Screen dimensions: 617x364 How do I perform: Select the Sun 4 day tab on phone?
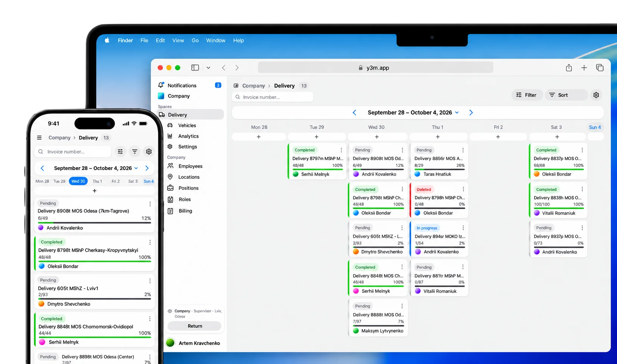coord(149,181)
